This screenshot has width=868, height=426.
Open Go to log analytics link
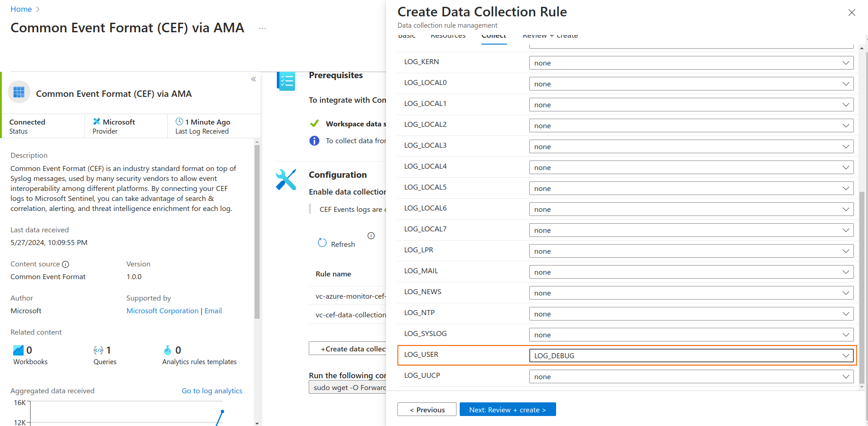coord(212,391)
